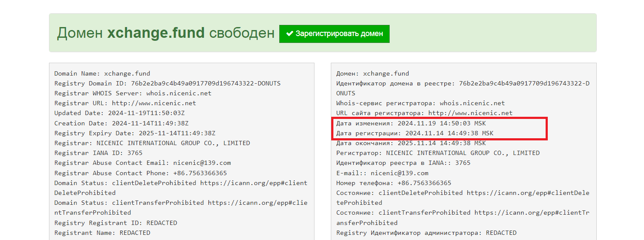
Task: Select the line 'Registrar WHOIS Server: whois.nicenic.net'
Action: [x=133, y=93]
